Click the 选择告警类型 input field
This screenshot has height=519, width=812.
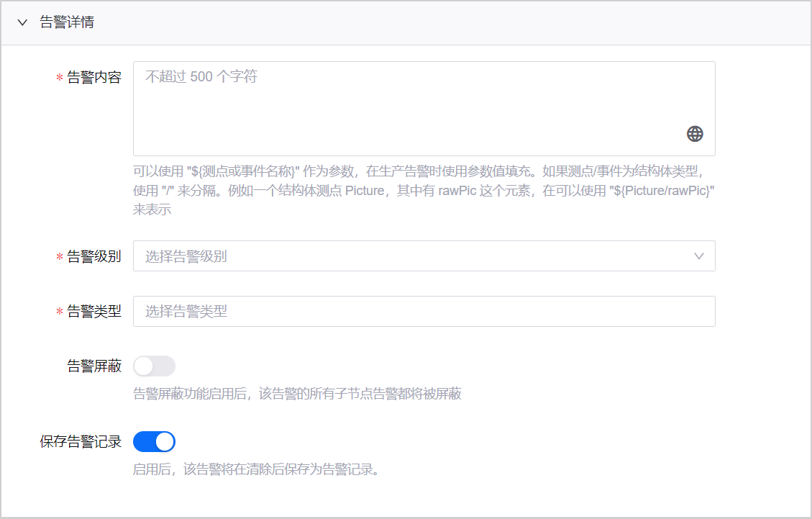point(424,311)
